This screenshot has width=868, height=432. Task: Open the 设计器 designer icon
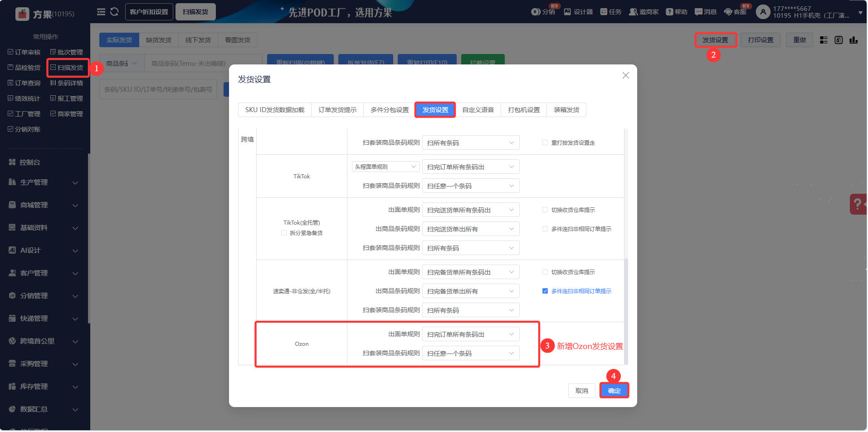tap(567, 12)
